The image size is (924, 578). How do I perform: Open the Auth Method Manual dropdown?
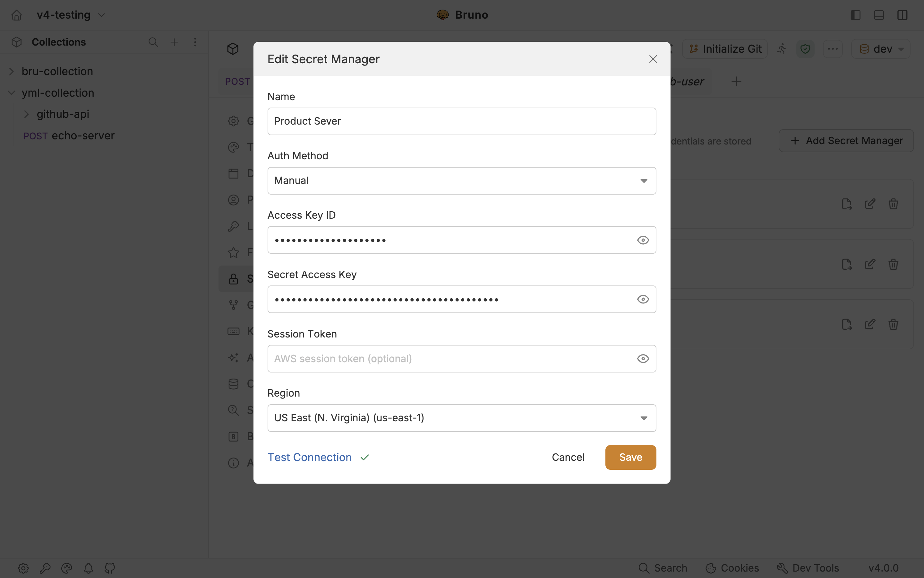click(x=462, y=181)
